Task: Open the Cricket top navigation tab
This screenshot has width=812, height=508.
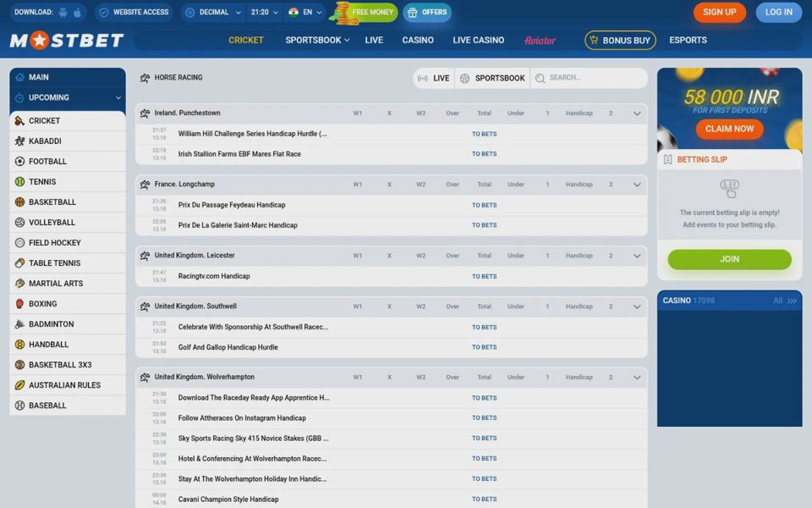Action: (246, 40)
